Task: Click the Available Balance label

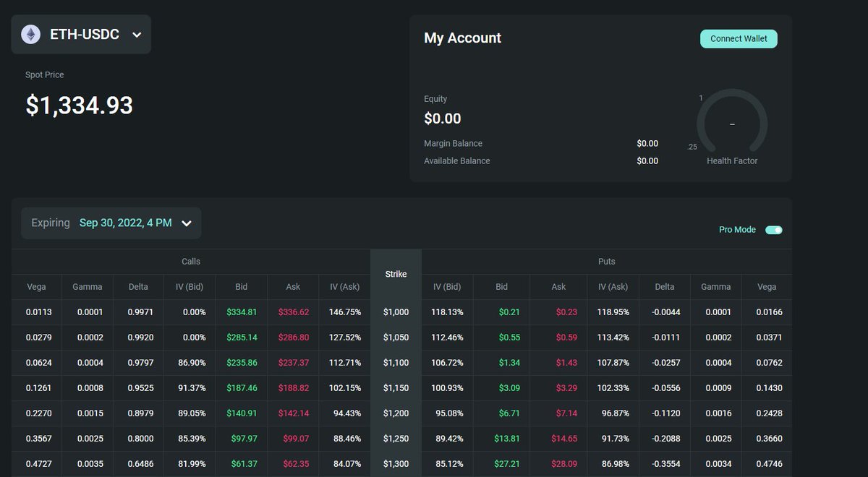Action: (x=457, y=160)
